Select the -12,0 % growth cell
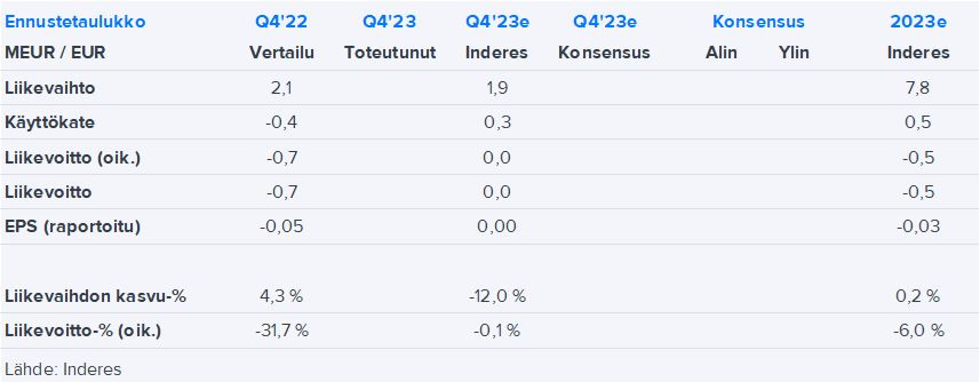This screenshot has height=382, width=980. tap(497, 296)
